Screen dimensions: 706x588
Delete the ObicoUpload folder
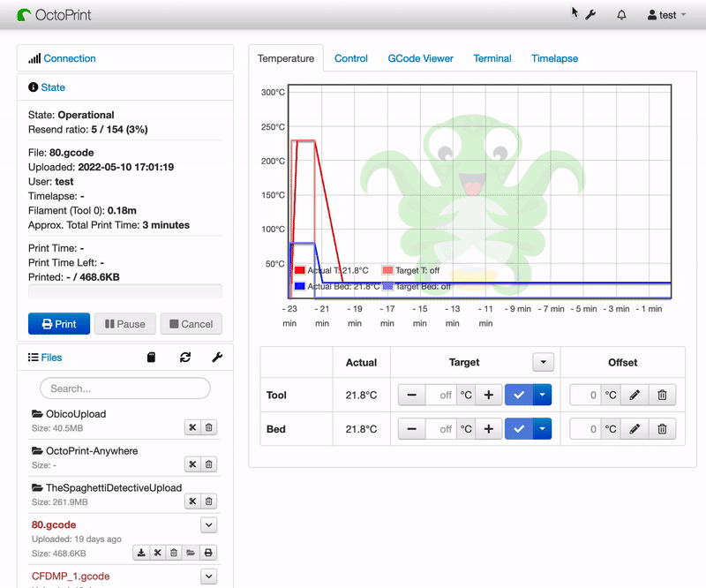[209, 427]
